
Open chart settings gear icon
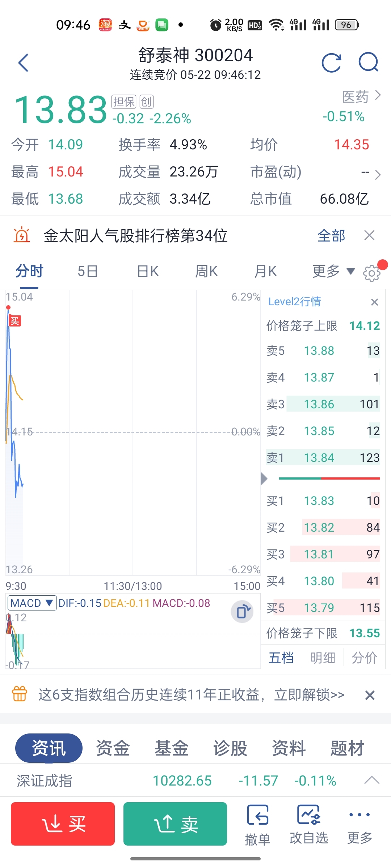(x=371, y=273)
